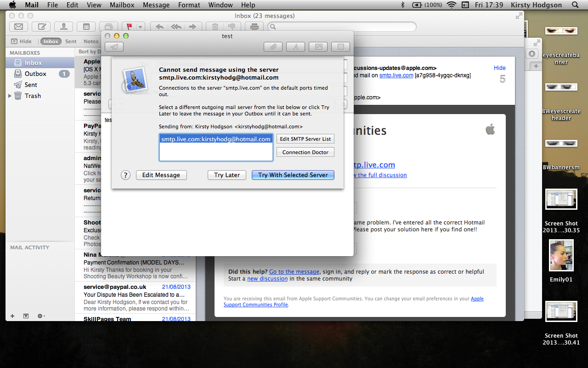
Task: Add a mailbox with the plus button
Action: point(12,316)
